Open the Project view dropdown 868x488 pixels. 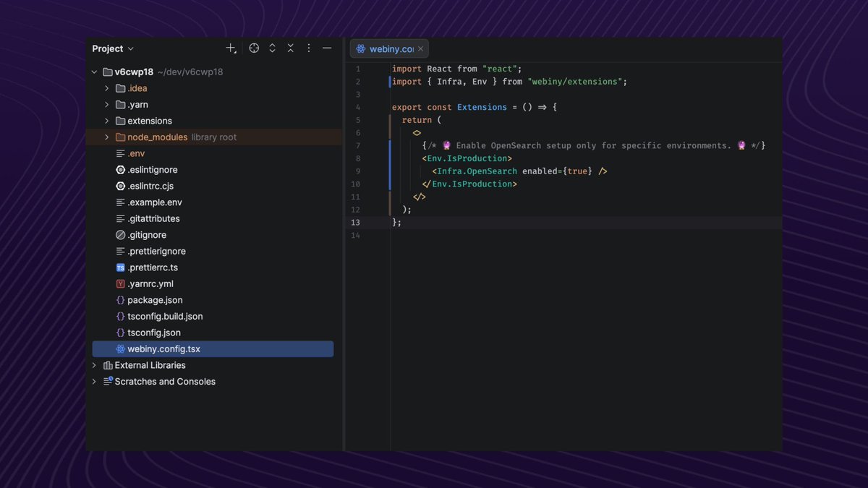click(x=113, y=48)
